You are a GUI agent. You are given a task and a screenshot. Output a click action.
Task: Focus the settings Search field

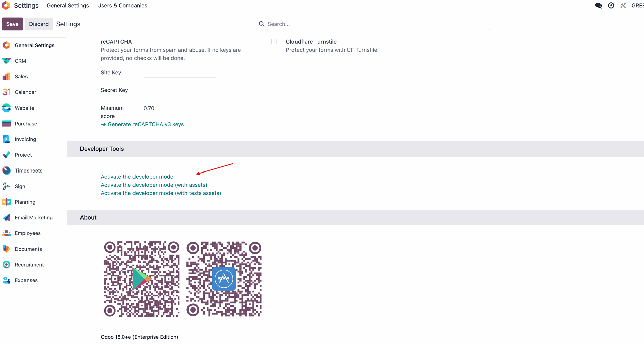point(372,24)
